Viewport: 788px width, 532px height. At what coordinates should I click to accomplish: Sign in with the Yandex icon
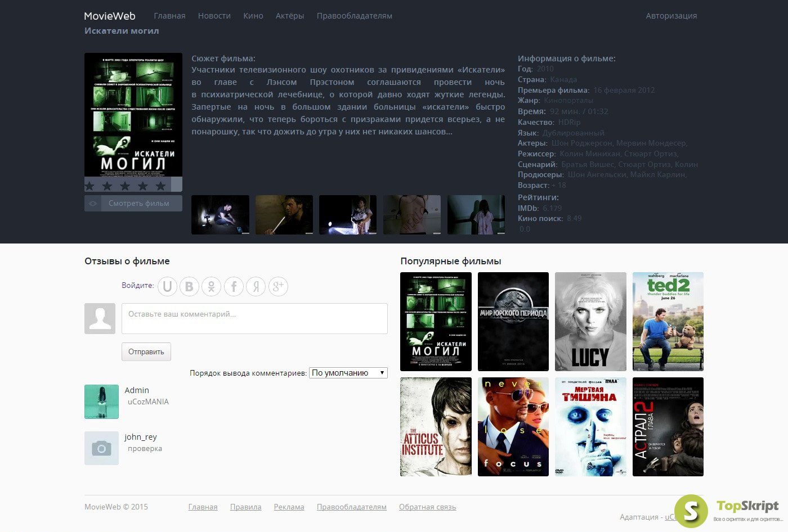tap(256, 286)
